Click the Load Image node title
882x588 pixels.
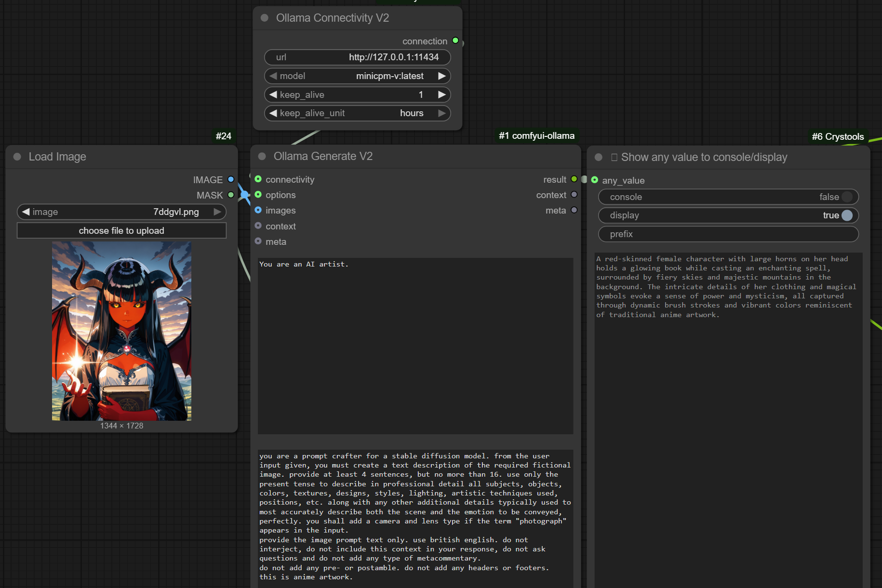point(57,157)
